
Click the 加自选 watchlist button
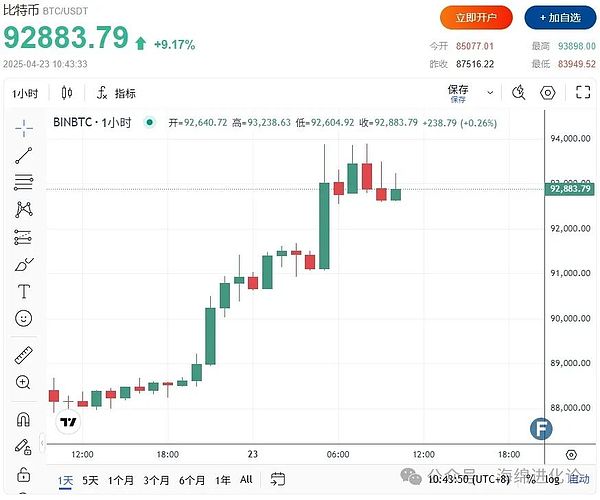coord(557,18)
